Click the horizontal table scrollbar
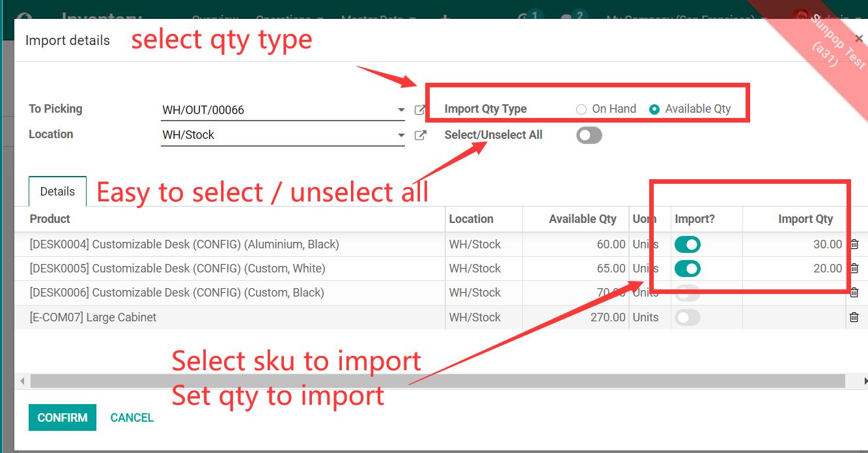868x453 pixels. pos(436,381)
